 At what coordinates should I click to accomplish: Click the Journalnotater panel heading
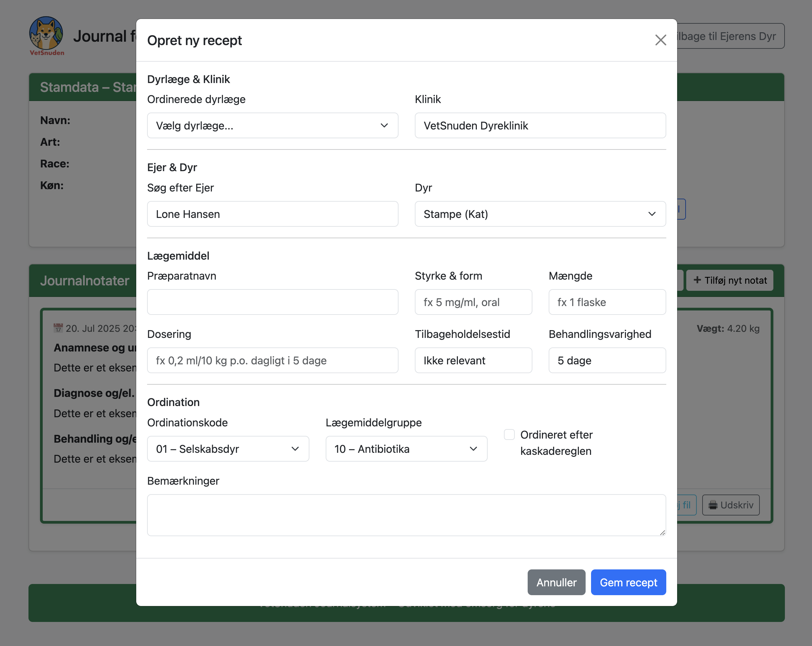click(84, 281)
